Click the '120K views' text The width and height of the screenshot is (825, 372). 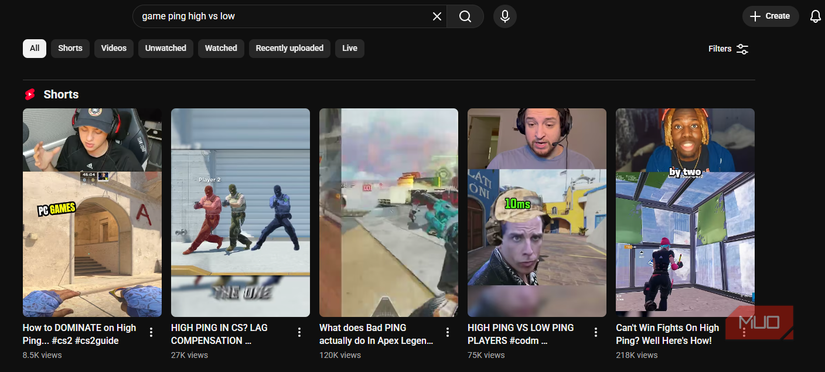pos(340,355)
